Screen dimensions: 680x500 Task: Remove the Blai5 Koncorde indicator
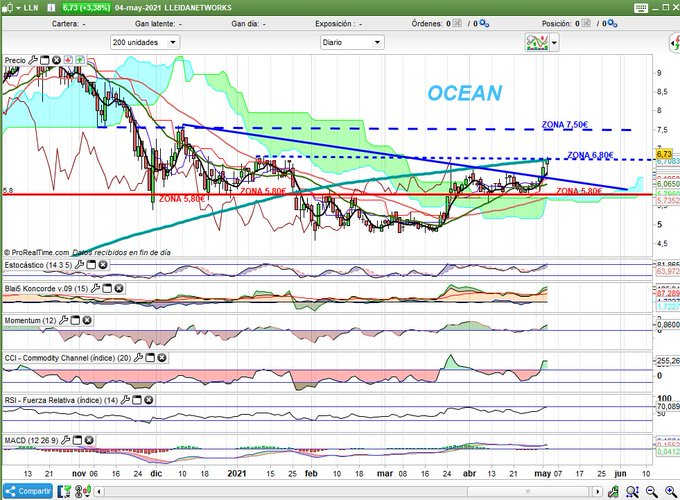point(119,288)
